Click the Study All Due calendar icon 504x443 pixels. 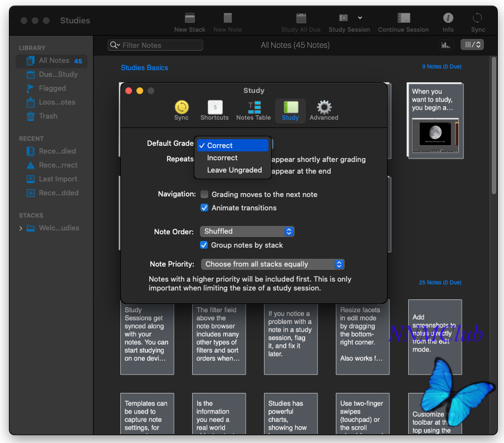tap(301, 18)
